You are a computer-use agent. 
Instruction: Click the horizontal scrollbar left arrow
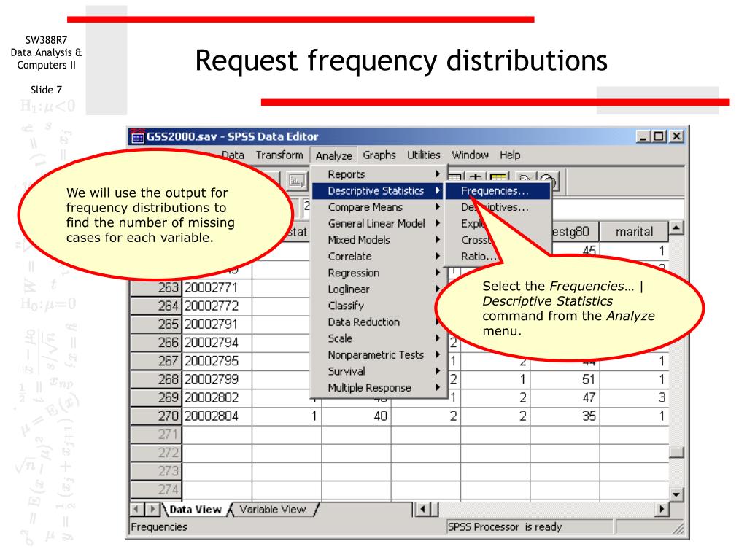pos(422,510)
